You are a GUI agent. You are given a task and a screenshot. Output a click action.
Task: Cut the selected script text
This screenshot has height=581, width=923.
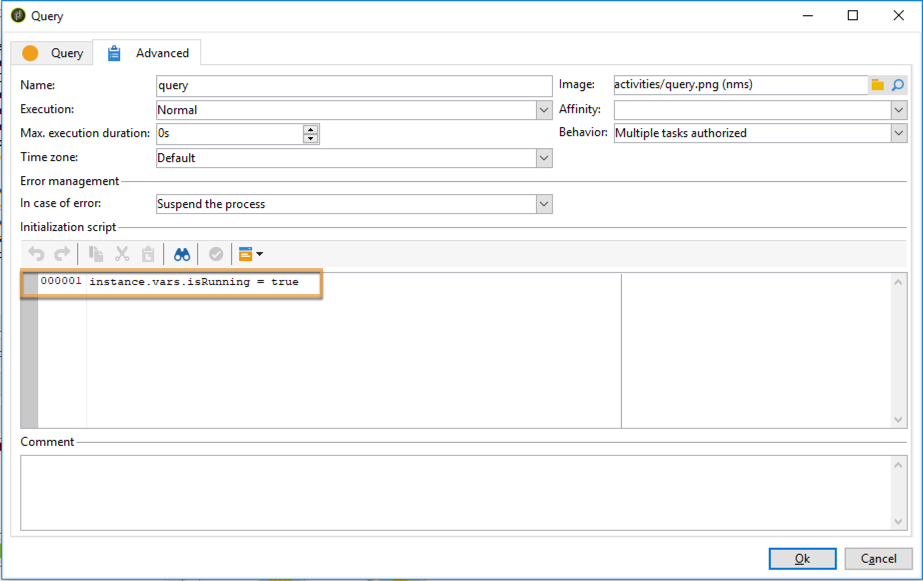pos(122,254)
